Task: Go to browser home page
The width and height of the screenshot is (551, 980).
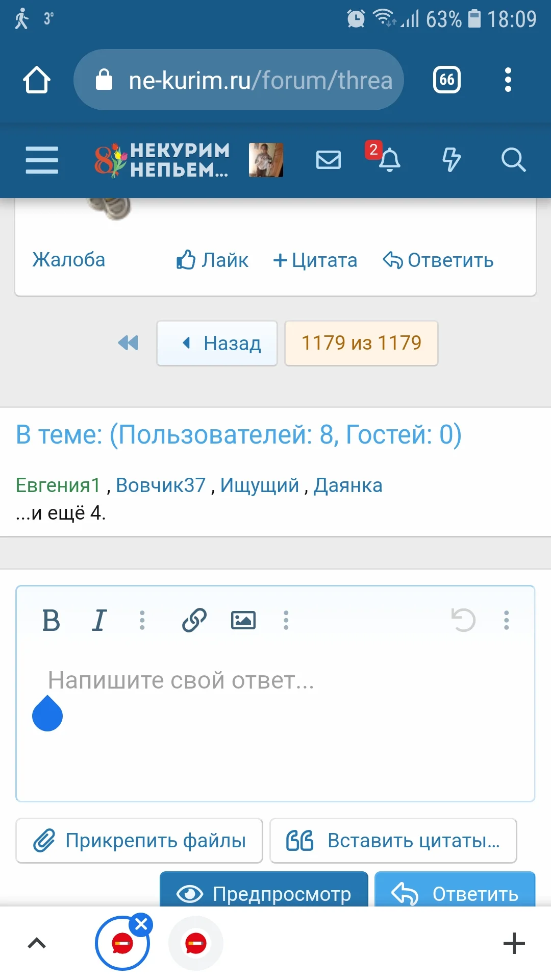Action: pyautogui.click(x=37, y=80)
